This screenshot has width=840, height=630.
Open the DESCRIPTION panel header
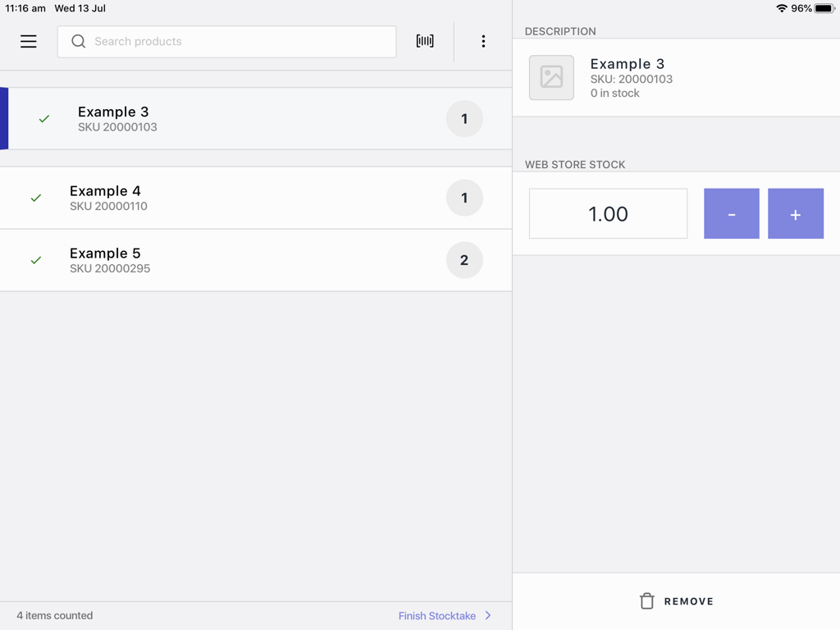(x=560, y=31)
